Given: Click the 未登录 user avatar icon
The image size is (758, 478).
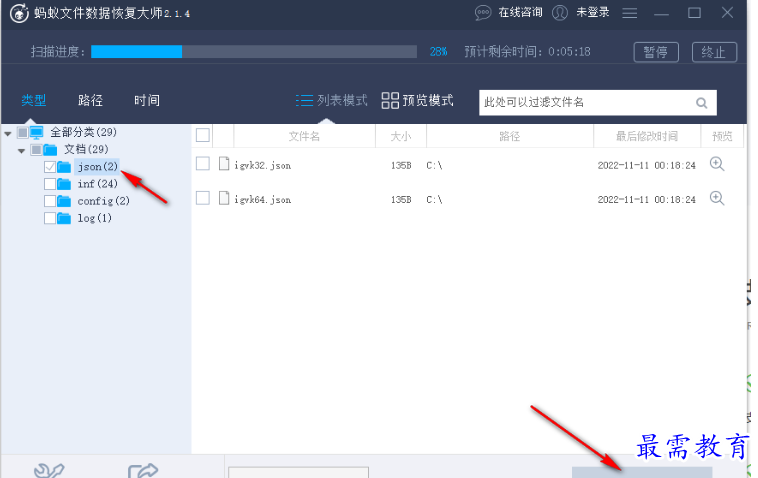Looking at the screenshot, I should pyautogui.click(x=560, y=13).
